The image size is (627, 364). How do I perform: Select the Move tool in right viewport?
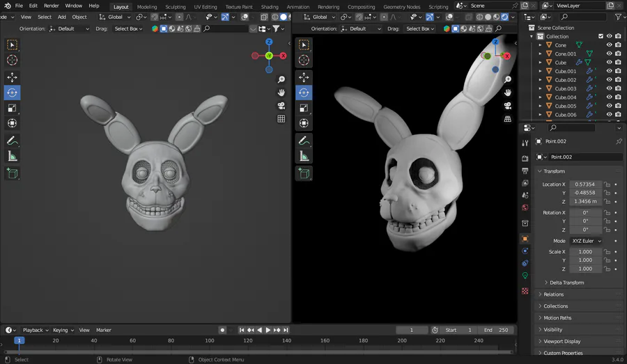coord(304,77)
